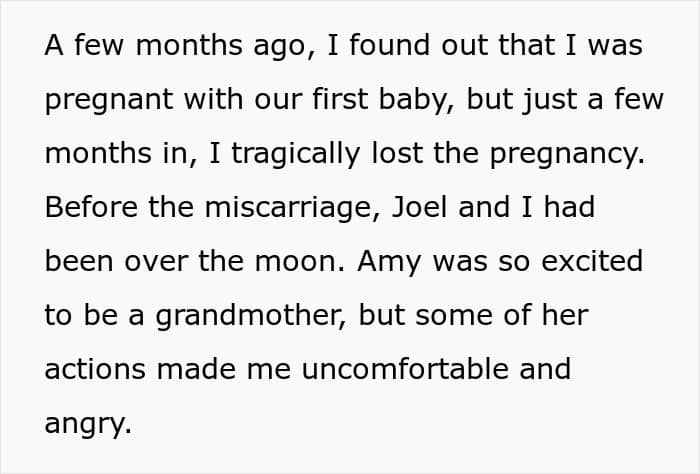Click the word "made" in the text
Viewport: 700px width, 474px height.
tap(196, 369)
